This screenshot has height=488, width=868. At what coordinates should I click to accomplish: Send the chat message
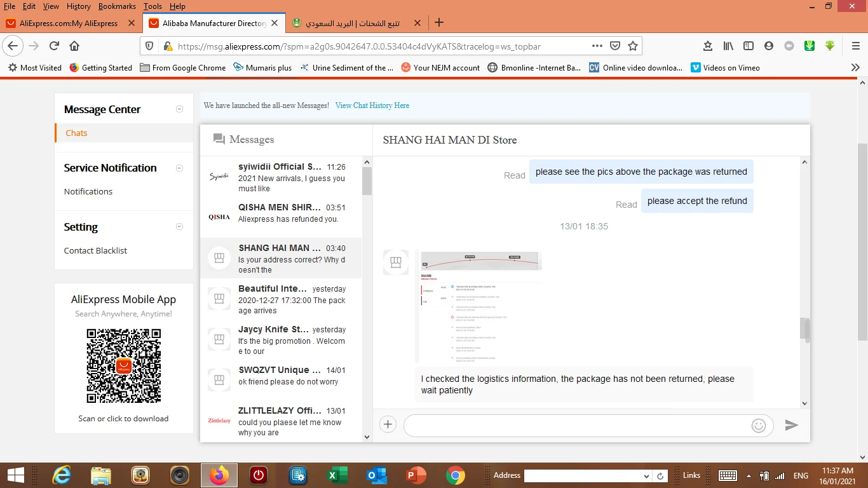tap(792, 425)
